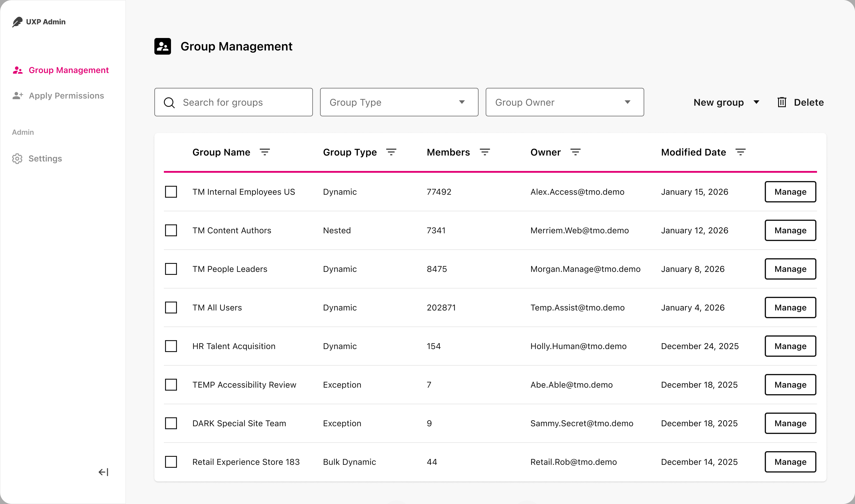
Task: Manage HR Talent Acquisition group
Action: coord(790,346)
